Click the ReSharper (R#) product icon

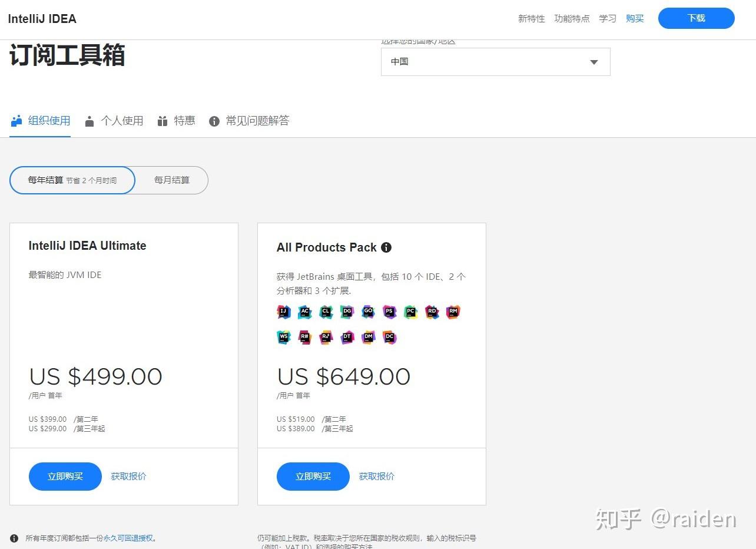pos(304,338)
